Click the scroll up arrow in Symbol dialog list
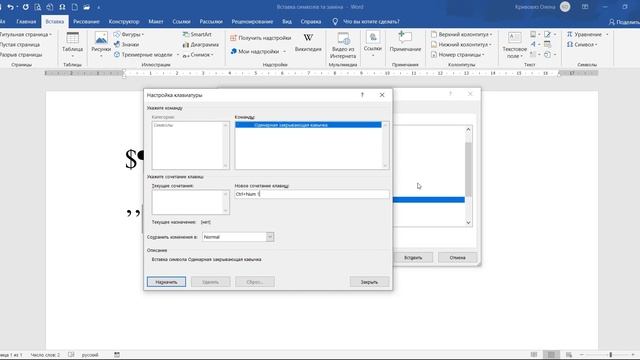 [468, 130]
